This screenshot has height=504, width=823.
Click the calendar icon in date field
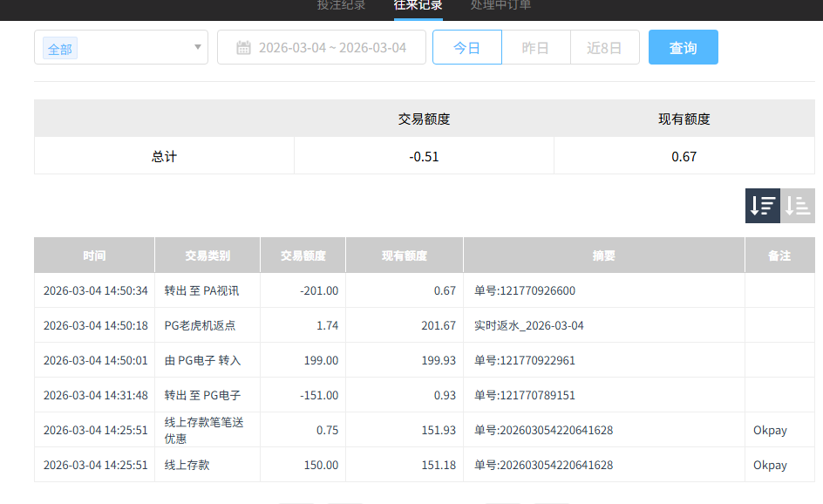click(x=244, y=48)
